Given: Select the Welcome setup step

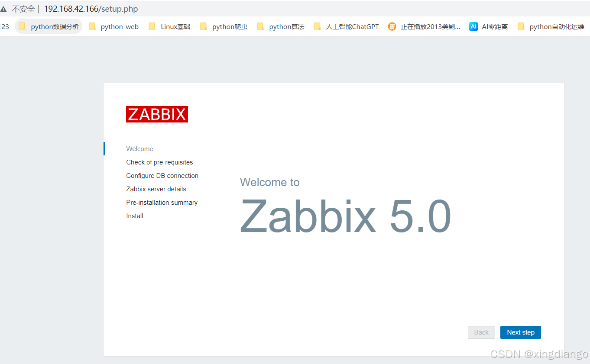Looking at the screenshot, I should [x=139, y=149].
